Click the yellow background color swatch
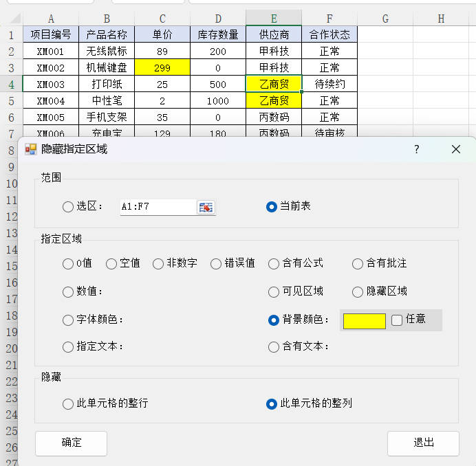The width and height of the screenshot is (476, 466). tap(364, 320)
